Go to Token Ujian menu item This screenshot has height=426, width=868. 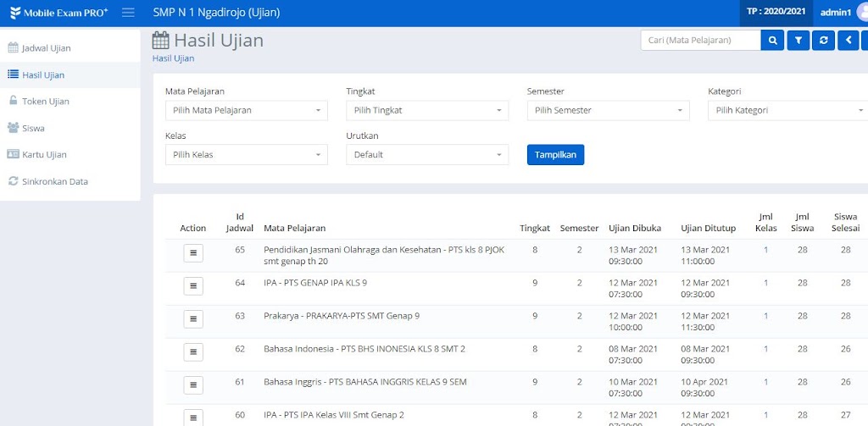click(45, 102)
